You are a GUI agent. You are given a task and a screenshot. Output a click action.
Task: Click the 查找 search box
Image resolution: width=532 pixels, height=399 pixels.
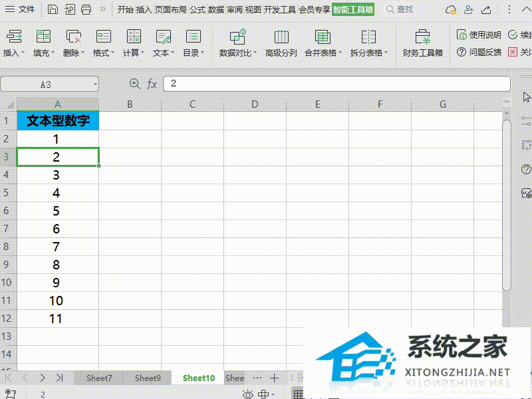(400, 9)
